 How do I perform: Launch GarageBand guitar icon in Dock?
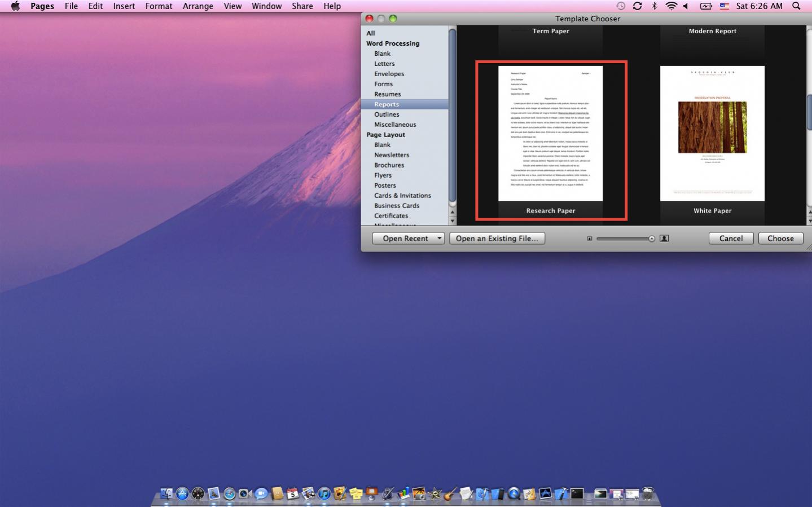450,494
